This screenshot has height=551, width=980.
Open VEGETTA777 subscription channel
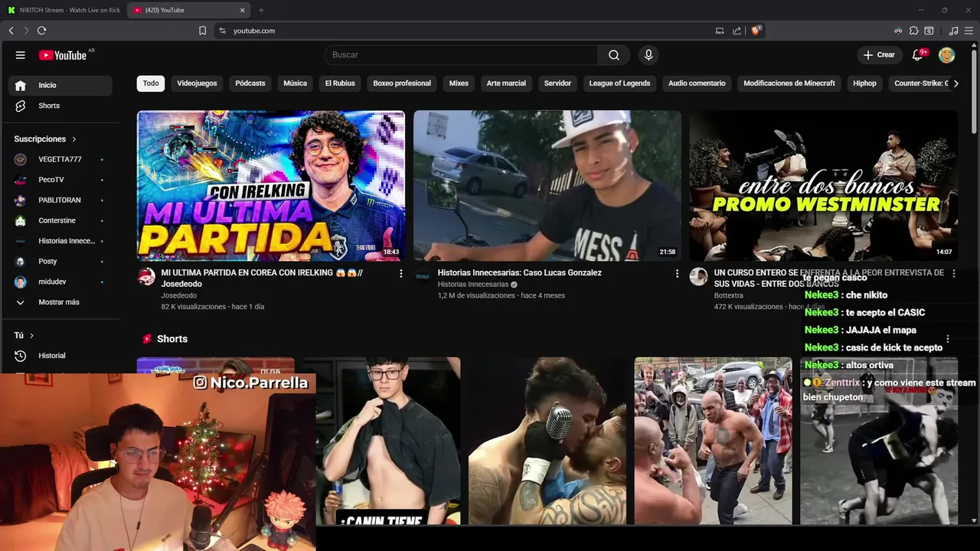click(x=60, y=159)
